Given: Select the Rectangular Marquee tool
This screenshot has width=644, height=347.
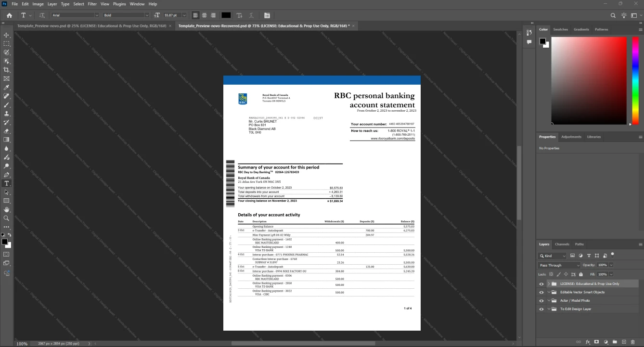Looking at the screenshot, I should (7, 44).
